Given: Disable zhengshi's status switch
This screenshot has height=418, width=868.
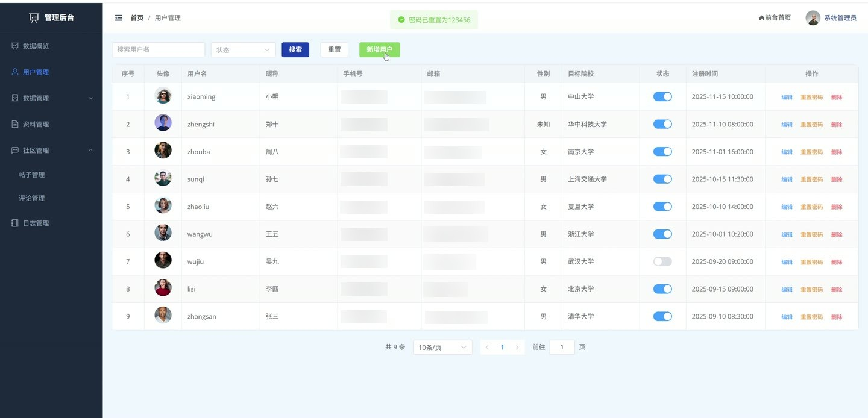Looking at the screenshot, I should (662, 124).
